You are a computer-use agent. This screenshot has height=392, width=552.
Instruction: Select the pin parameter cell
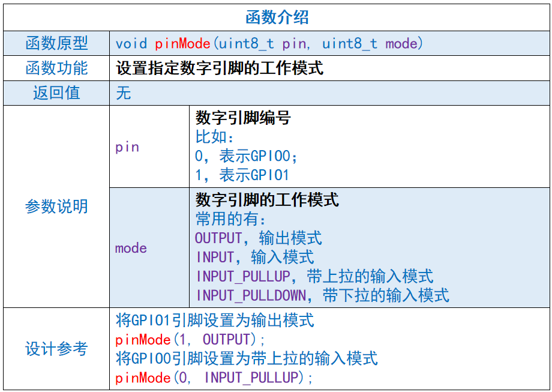[x=127, y=146]
